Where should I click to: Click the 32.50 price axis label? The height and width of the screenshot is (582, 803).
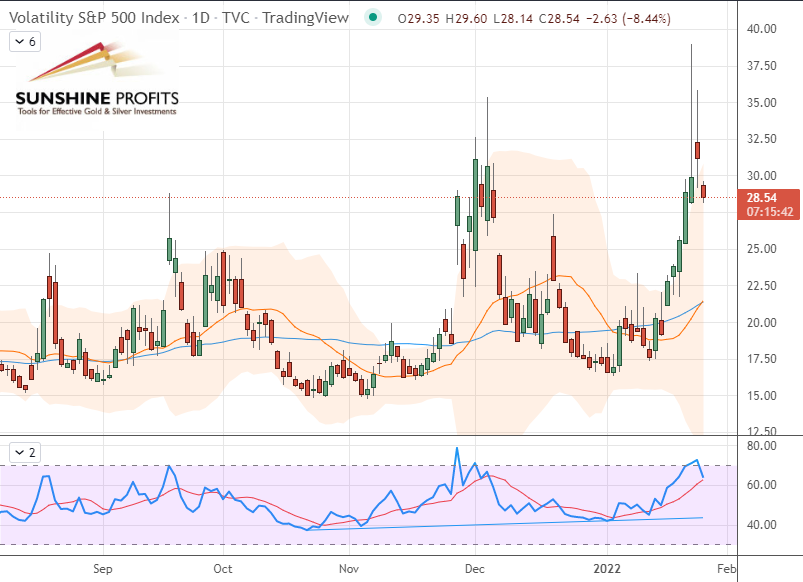[762, 139]
